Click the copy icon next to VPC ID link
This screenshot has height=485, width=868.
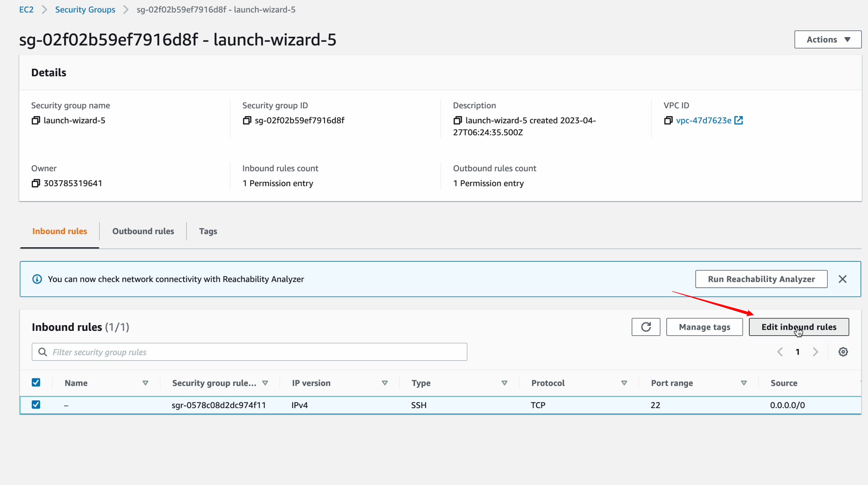coord(668,120)
